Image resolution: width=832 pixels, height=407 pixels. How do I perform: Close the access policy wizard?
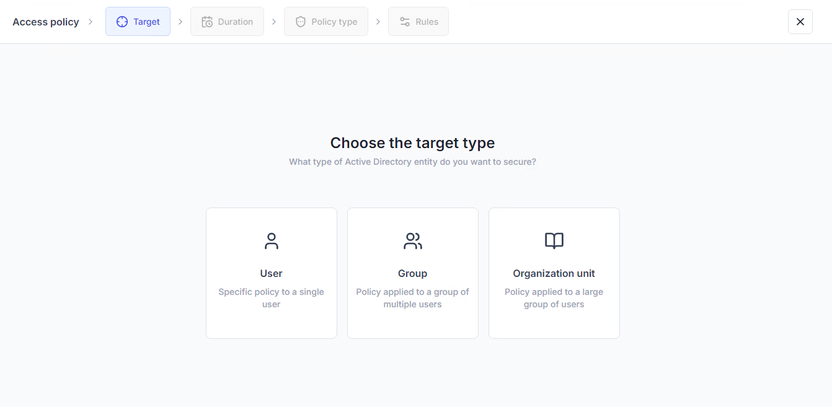pyautogui.click(x=800, y=22)
